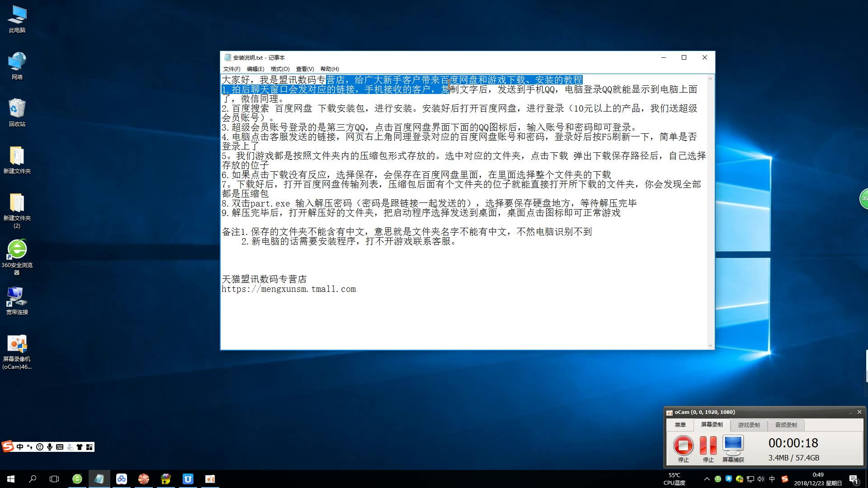Select the 屏幕录像机 (oCam) desktop icon
This screenshot has width=868, height=488.
17,352
